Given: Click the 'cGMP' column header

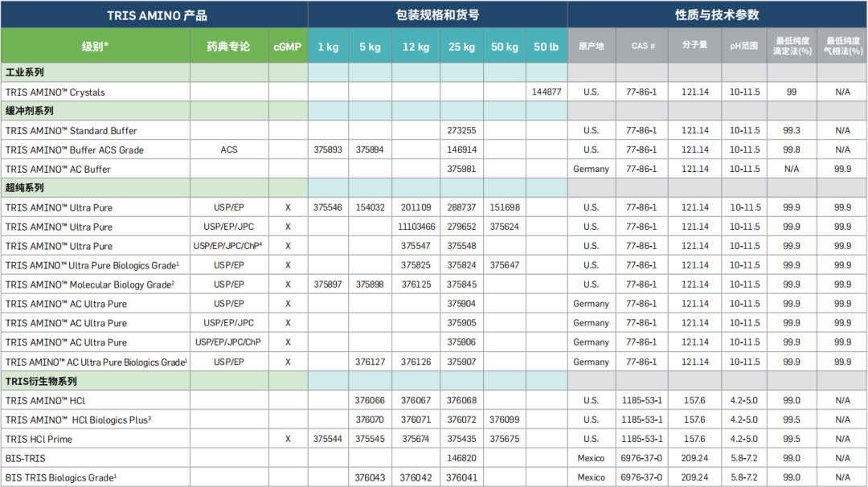Looking at the screenshot, I should coord(288,47).
